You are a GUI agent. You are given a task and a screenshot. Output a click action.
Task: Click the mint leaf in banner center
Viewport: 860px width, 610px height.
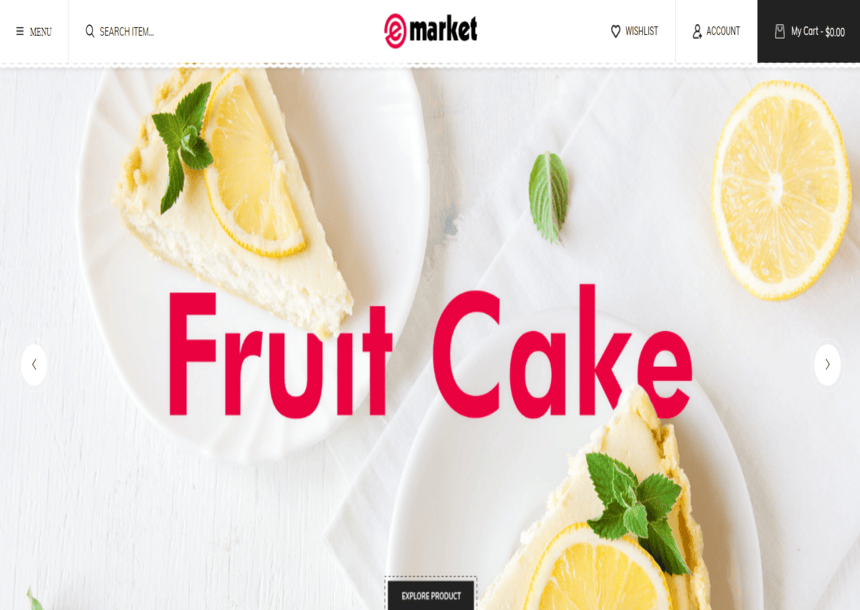pos(548,197)
